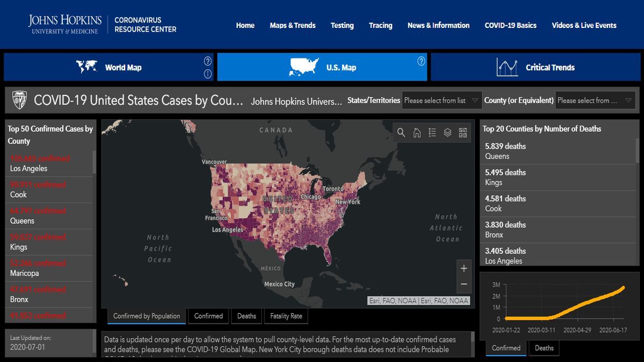Click the World Map help question-mark icon
The height and width of the screenshot is (362, 644).
[208, 61]
